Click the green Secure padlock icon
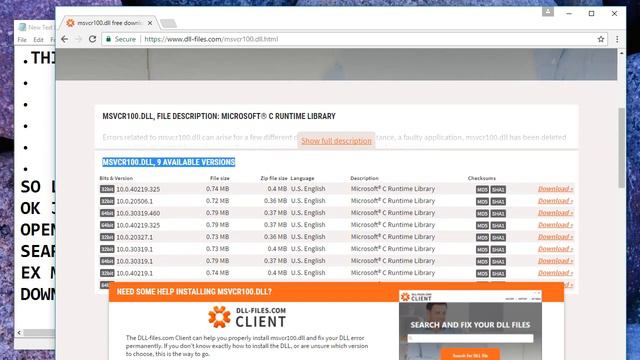The width and height of the screenshot is (640, 360). (108, 39)
